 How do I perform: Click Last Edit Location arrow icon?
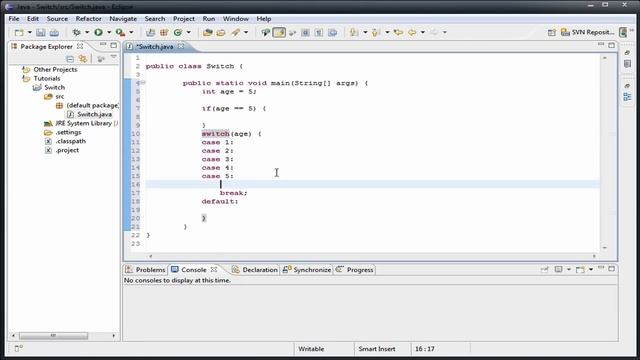[398, 32]
